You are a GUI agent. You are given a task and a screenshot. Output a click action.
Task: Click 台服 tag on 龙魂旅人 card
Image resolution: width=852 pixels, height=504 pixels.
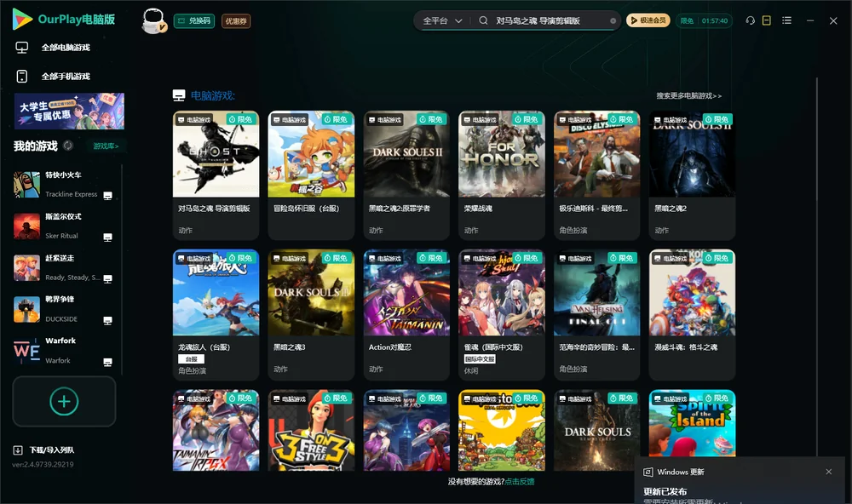pyautogui.click(x=191, y=359)
